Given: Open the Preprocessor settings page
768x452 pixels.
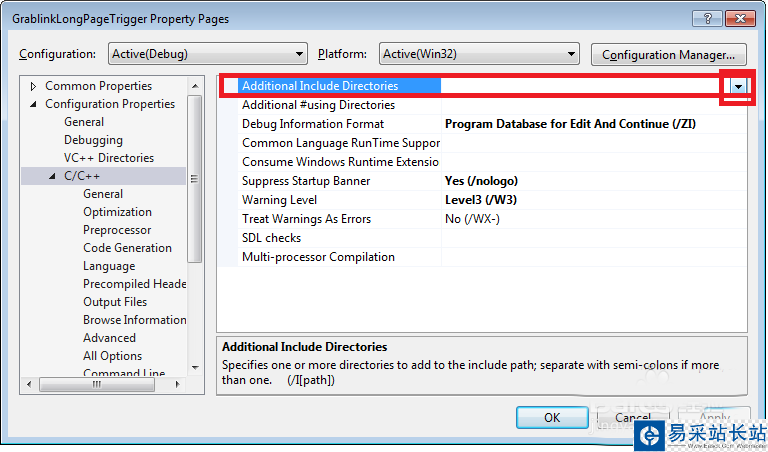Looking at the screenshot, I should [x=117, y=230].
